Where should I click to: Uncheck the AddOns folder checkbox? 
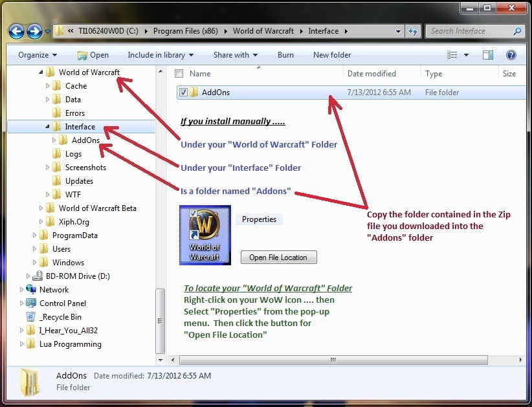click(x=183, y=93)
